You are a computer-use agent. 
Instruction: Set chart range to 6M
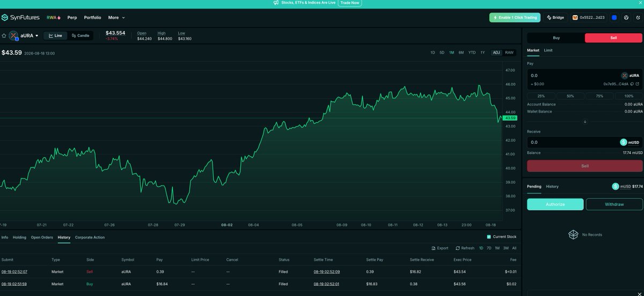(x=461, y=53)
